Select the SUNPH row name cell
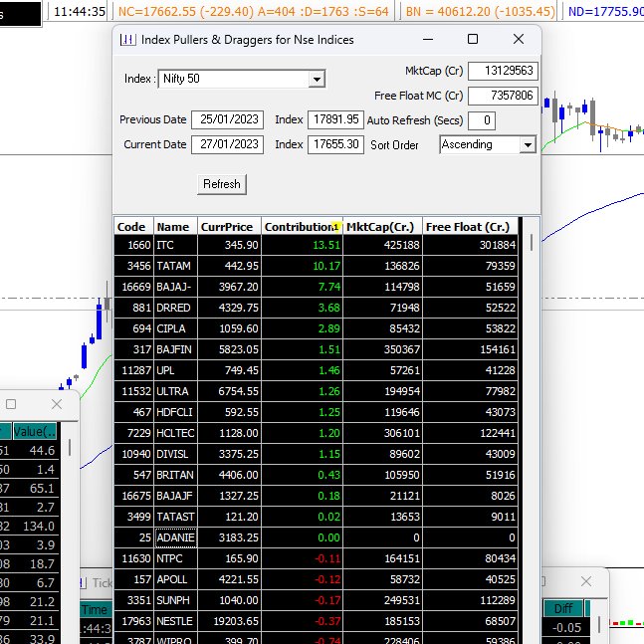This screenshot has height=644, width=644. [x=176, y=600]
